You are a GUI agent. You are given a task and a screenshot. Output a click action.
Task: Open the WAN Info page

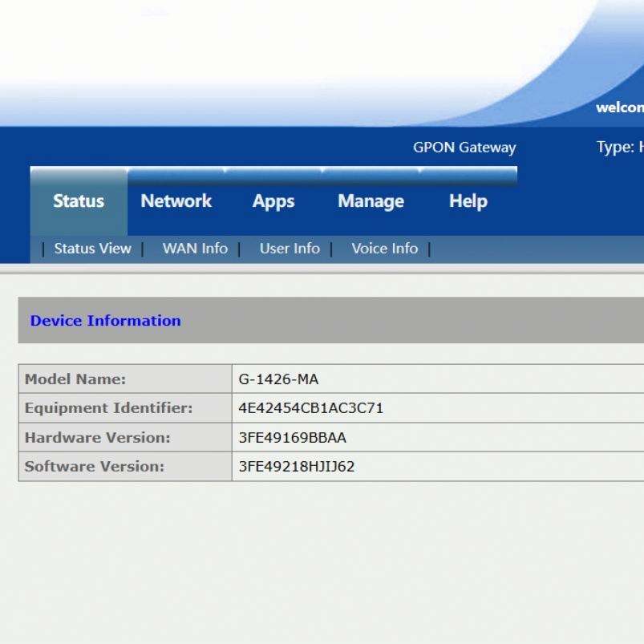pyautogui.click(x=195, y=249)
